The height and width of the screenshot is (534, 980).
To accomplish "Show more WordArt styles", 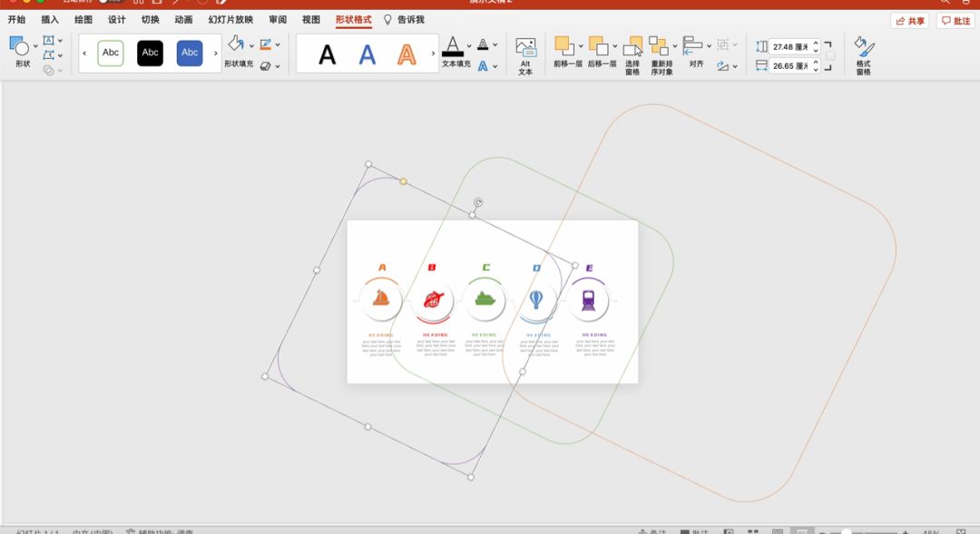I will pyautogui.click(x=433, y=53).
